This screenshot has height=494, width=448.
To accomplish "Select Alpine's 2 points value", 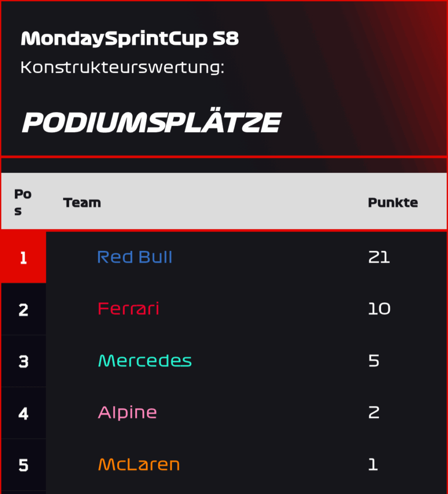I will (x=374, y=412).
